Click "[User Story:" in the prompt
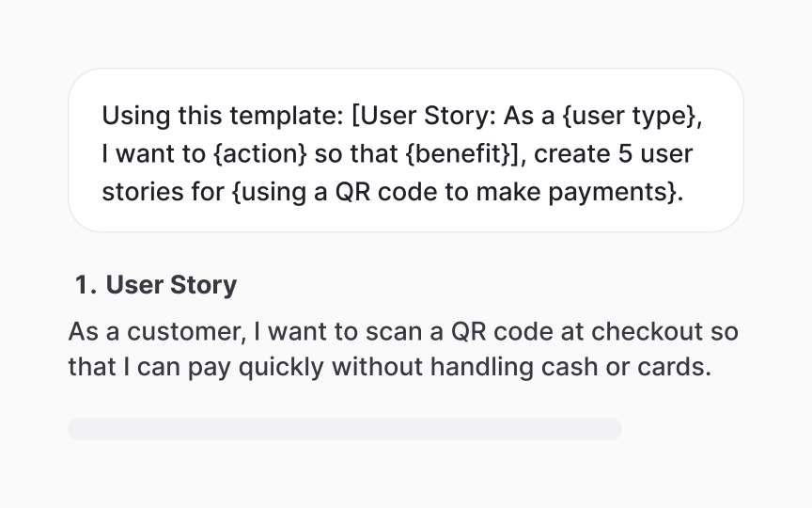 [x=424, y=116]
